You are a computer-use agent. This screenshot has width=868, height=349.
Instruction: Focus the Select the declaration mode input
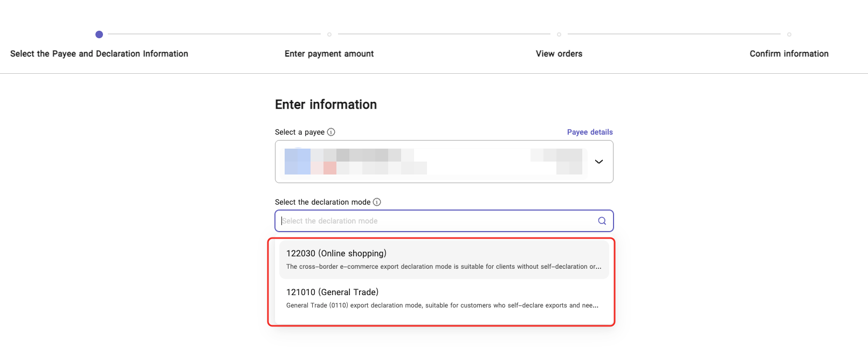(x=437, y=221)
